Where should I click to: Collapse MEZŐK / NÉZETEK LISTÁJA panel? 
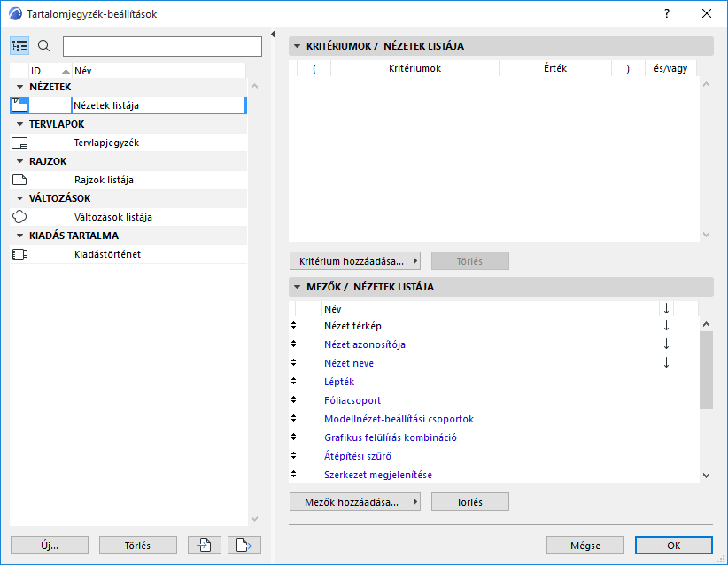point(298,287)
